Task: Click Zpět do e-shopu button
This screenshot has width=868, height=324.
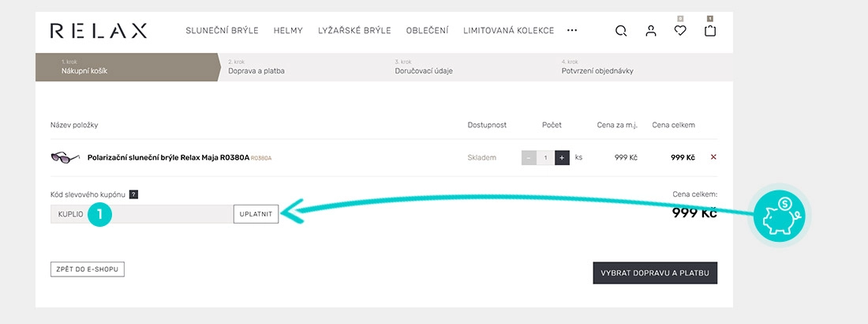Action: coord(88,269)
